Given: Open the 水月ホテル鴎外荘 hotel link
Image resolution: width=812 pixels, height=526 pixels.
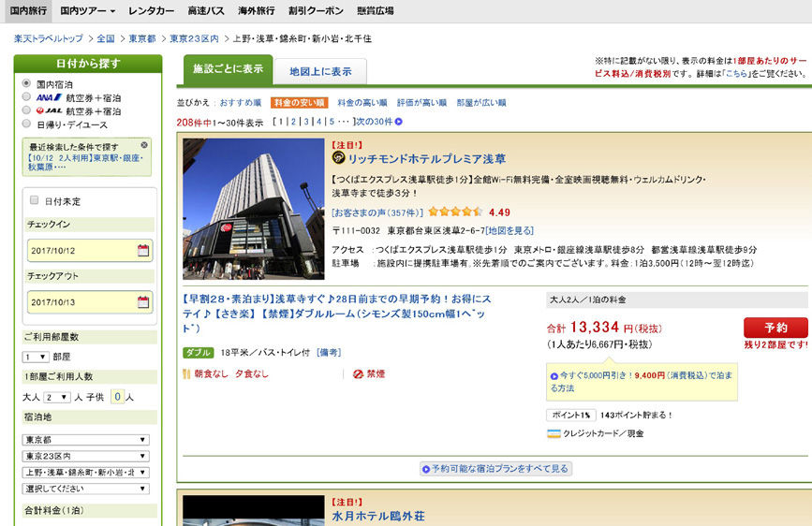Looking at the screenshot, I should pyautogui.click(x=378, y=516).
